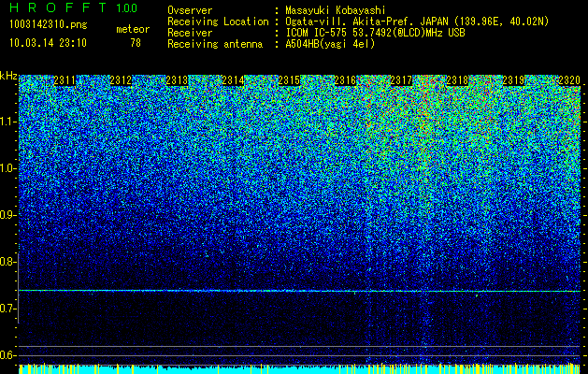Click the 0.7 frequency axis label
The image size is (588, 374).
click(7, 309)
